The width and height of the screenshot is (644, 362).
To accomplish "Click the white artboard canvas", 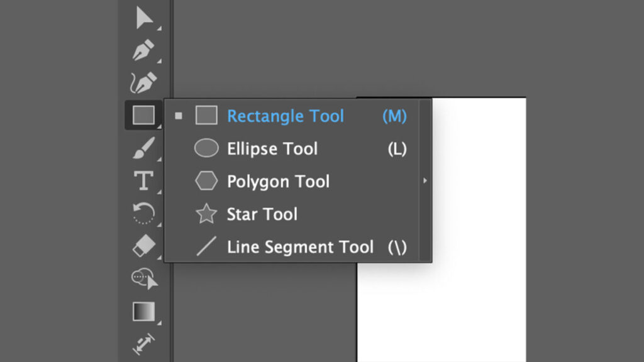I will 478,302.
